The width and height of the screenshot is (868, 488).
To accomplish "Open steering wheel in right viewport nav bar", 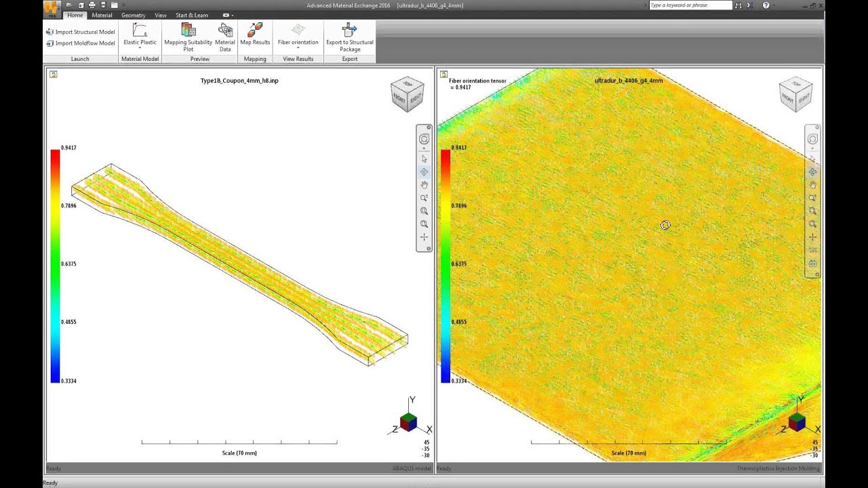I will point(812,139).
